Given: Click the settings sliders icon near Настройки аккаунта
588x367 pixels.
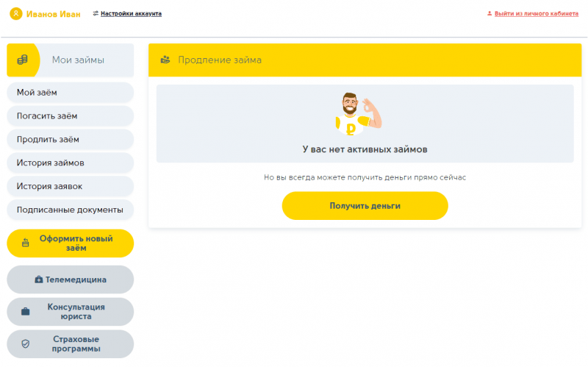Looking at the screenshot, I should [x=96, y=14].
